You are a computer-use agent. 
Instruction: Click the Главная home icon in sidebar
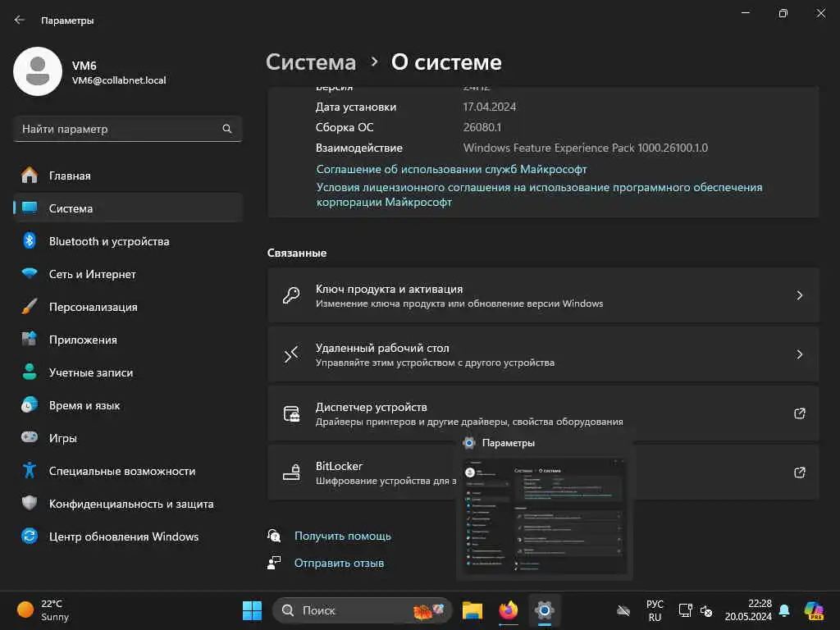click(x=30, y=176)
